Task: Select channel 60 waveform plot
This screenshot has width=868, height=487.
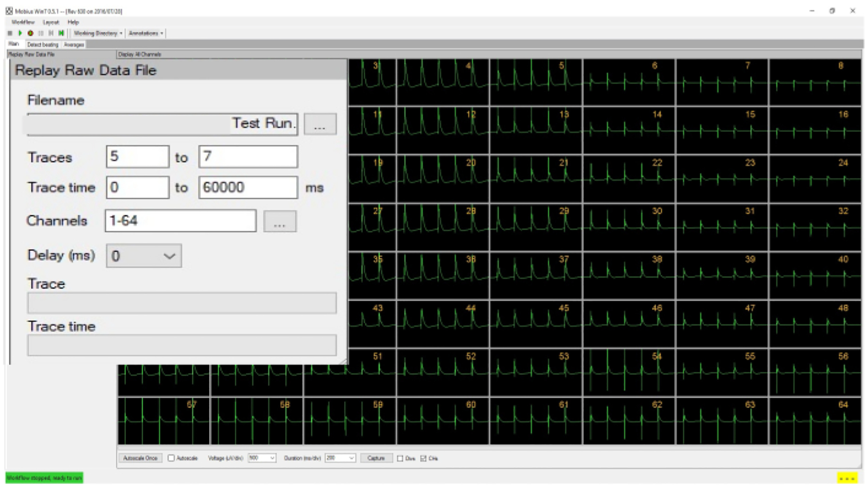Action: click(x=443, y=421)
